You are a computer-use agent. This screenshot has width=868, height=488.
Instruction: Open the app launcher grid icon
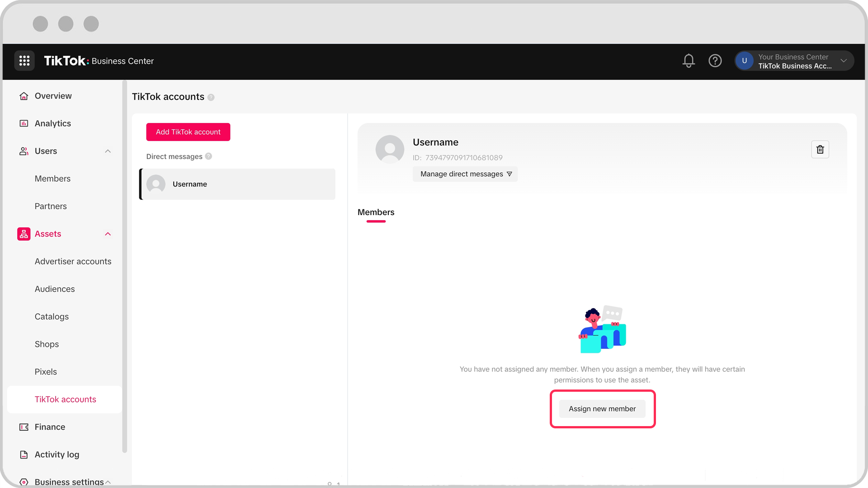point(24,61)
